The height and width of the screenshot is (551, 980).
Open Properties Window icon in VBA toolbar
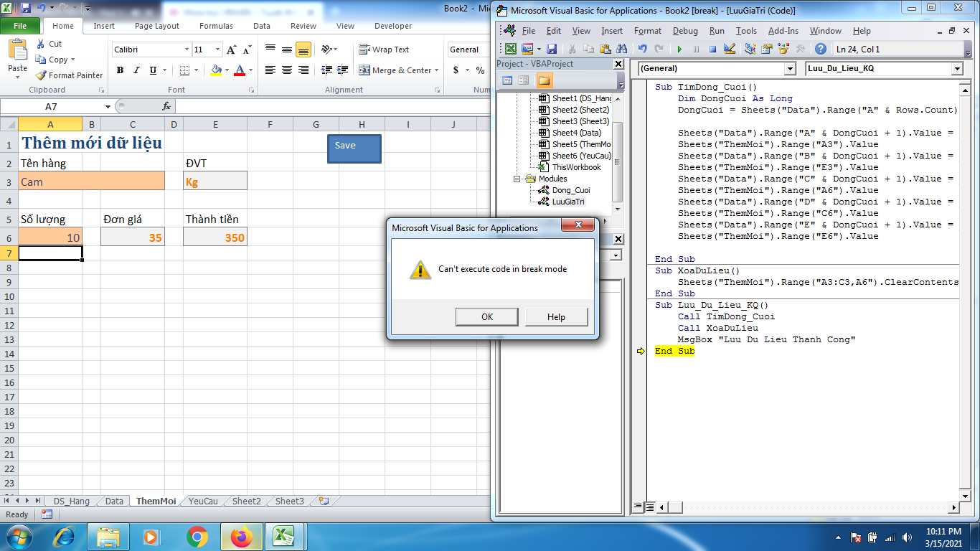click(767, 49)
